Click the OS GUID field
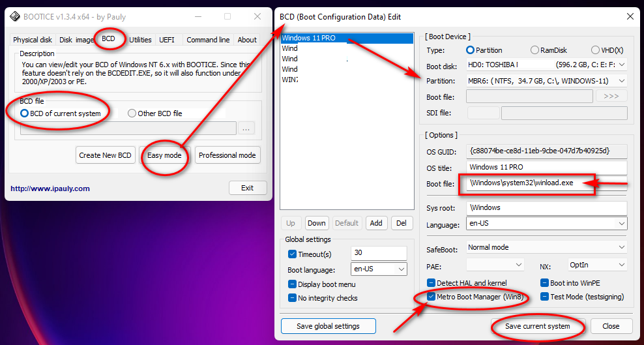The height and width of the screenshot is (345, 644). click(x=547, y=151)
